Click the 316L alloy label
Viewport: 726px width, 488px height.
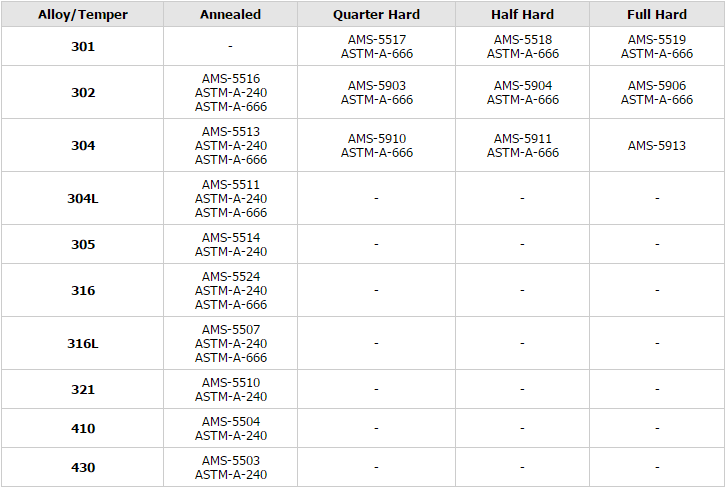(x=83, y=344)
